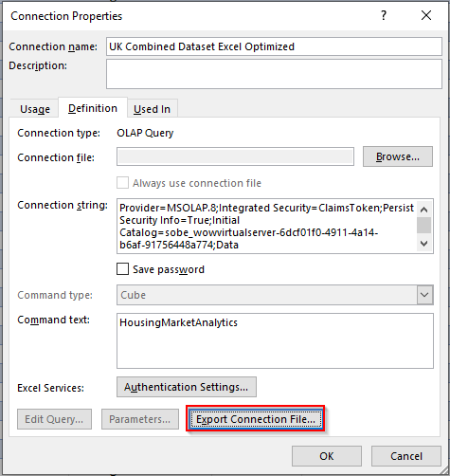Cancel the connection properties changes
This screenshot has width=450, height=476.
406,456
